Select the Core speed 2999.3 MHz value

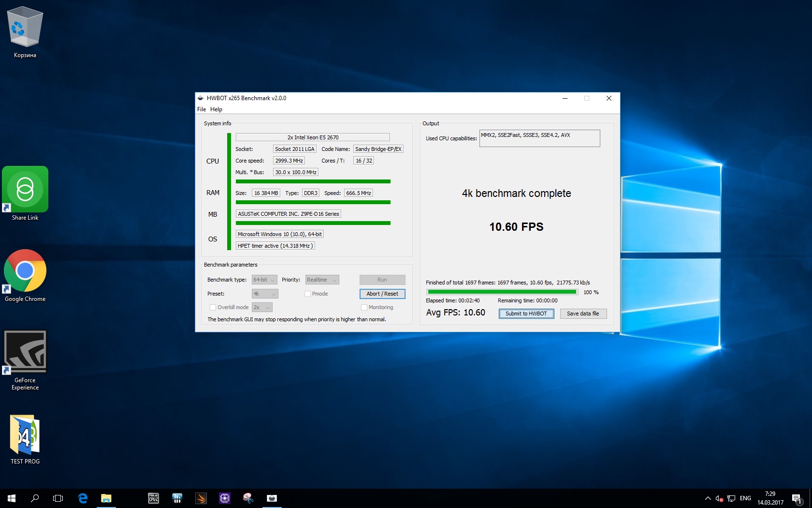[x=289, y=161]
